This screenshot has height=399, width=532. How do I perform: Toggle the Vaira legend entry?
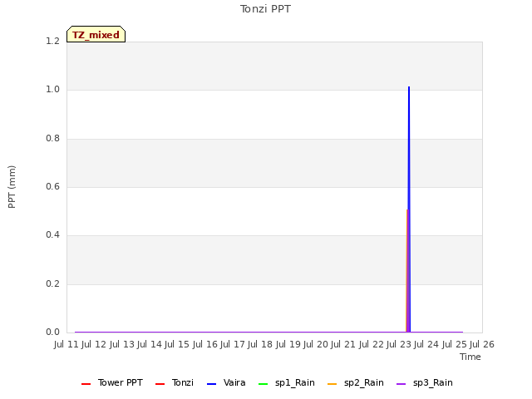[x=226, y=382]
